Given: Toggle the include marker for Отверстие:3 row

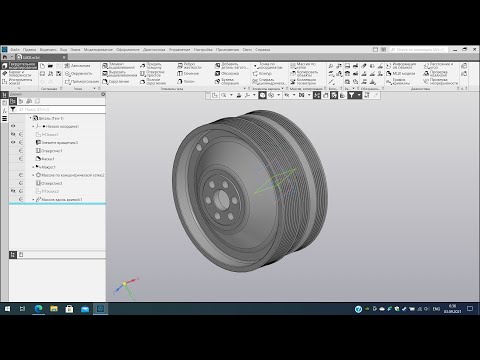Looking at the screenshot, I should tap(21, 183).
